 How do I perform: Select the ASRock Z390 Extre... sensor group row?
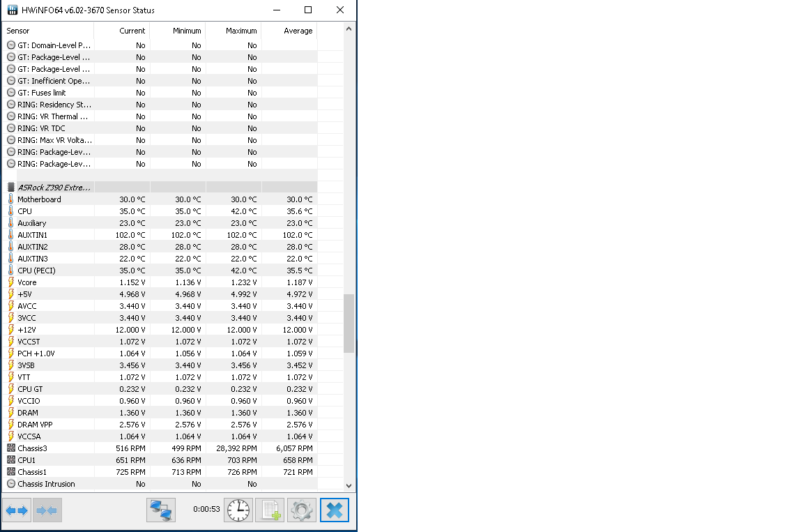click(x=160, y=188)
